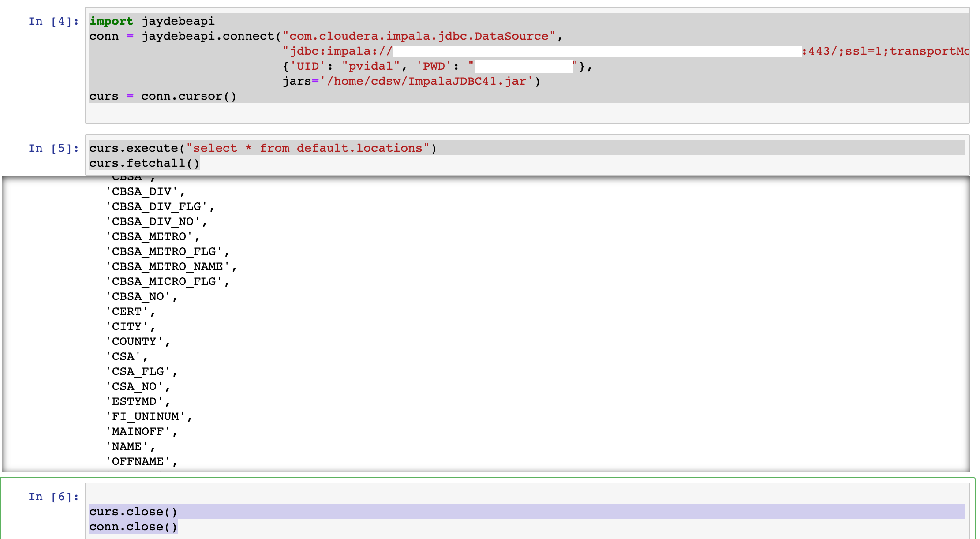Click the In [4] cell prompt
980x539 pixels.
pyautogui.click(x=53, y=21)
